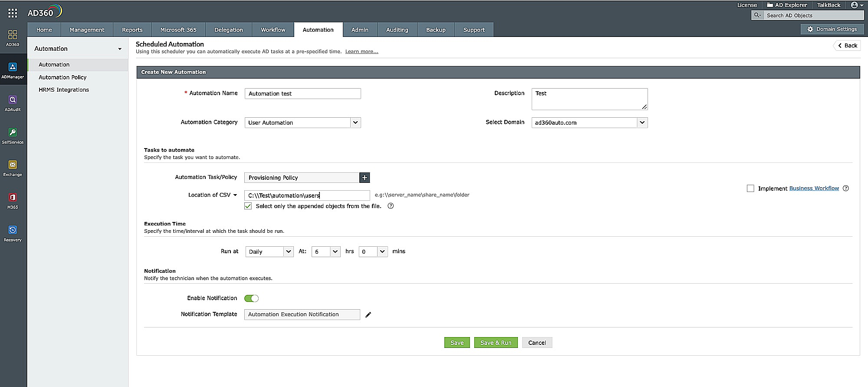Open ADAudit from the sidebar

13,103
